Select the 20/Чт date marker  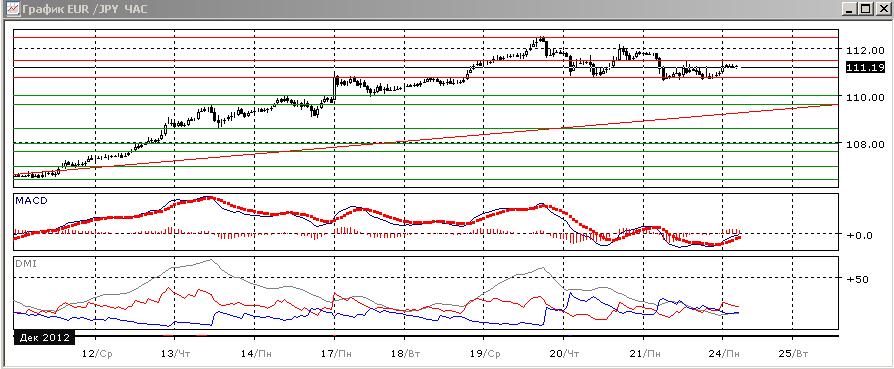[563, 354]
